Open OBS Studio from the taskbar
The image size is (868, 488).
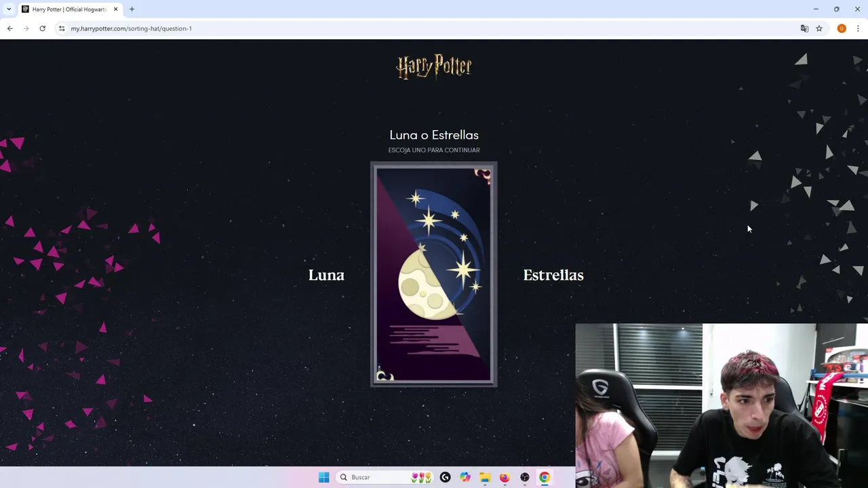(524, 477)
